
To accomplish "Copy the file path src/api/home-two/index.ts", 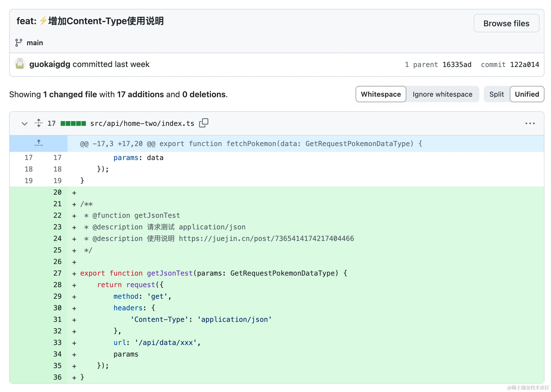I will (204, 123).
